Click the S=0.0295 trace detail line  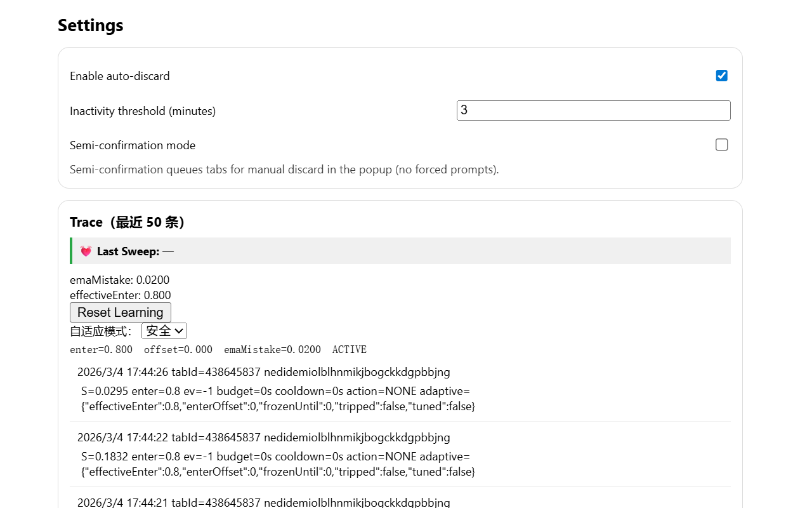pos(278,399)
